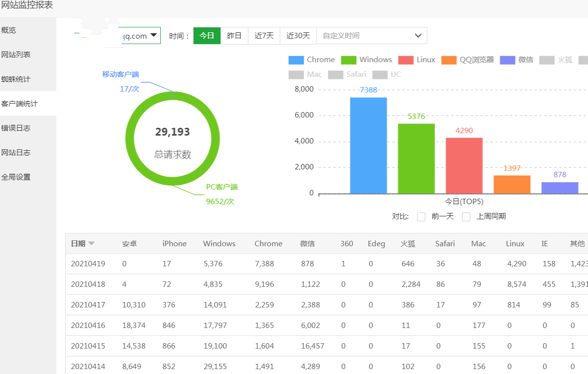Select the 20210417 date row
Image resolution: width=588 pixels, height=374 pixels.
pyautogui.click(x=326, y=305)
